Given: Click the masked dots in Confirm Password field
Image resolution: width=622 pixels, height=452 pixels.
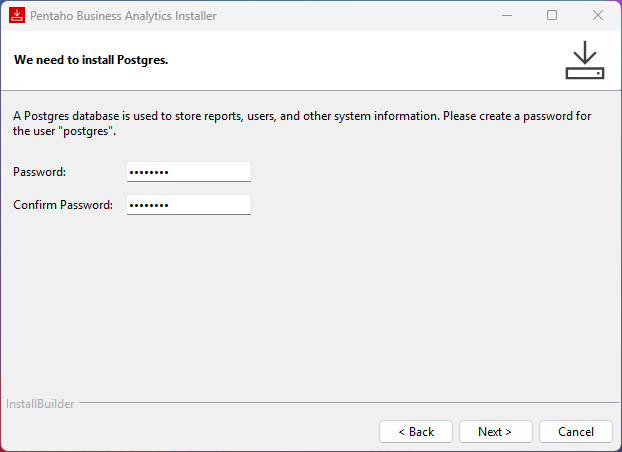Looking at the screenshot, I should 149,205.
